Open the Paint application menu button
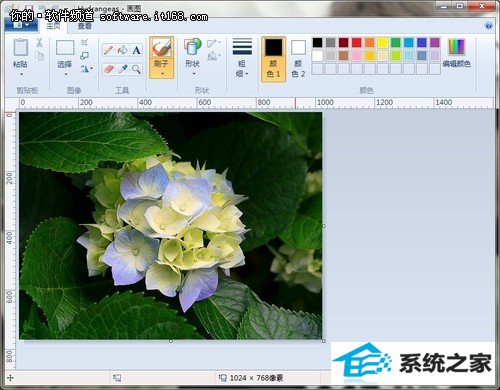500x390 pixels. 22,25
